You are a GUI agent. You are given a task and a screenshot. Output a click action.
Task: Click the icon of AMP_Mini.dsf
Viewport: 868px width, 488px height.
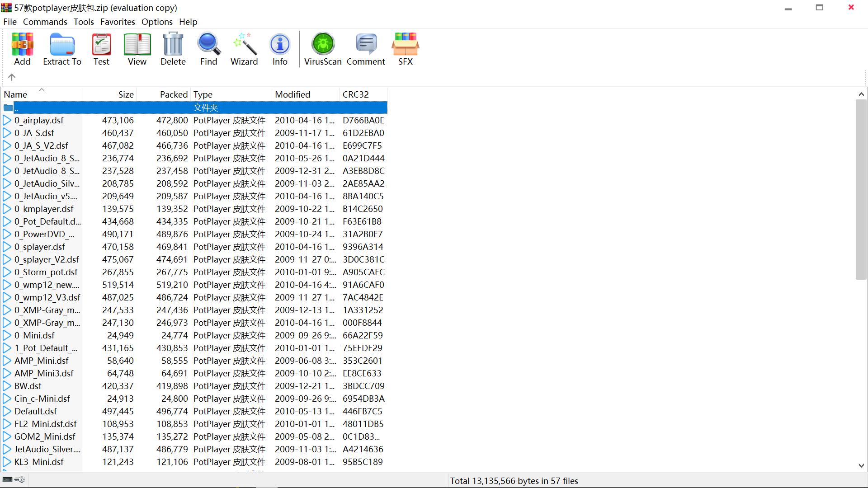[x=7, y=361]
